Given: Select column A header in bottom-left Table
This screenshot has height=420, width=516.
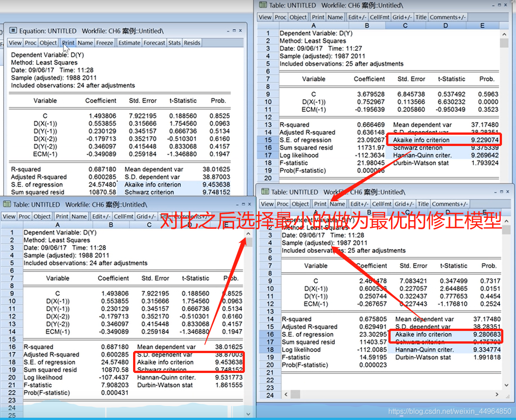Looking at the screenshot, I should (57, 225).
